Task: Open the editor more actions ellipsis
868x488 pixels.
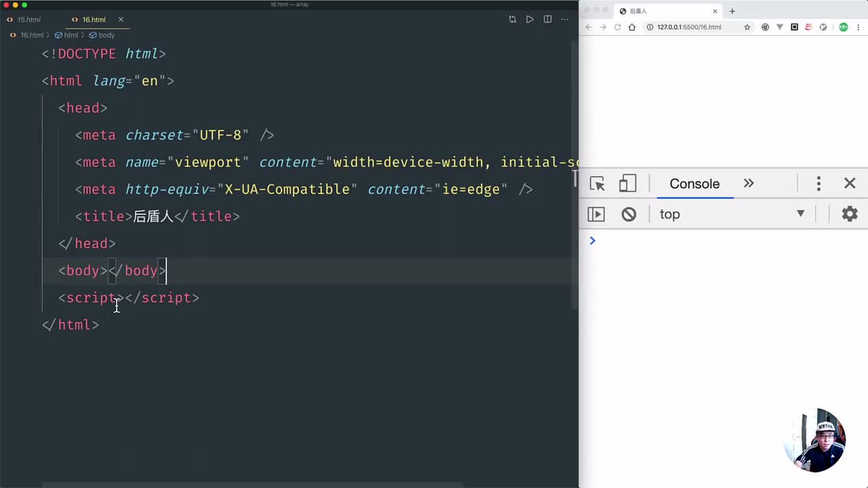Action: click(x=565, y=20)
